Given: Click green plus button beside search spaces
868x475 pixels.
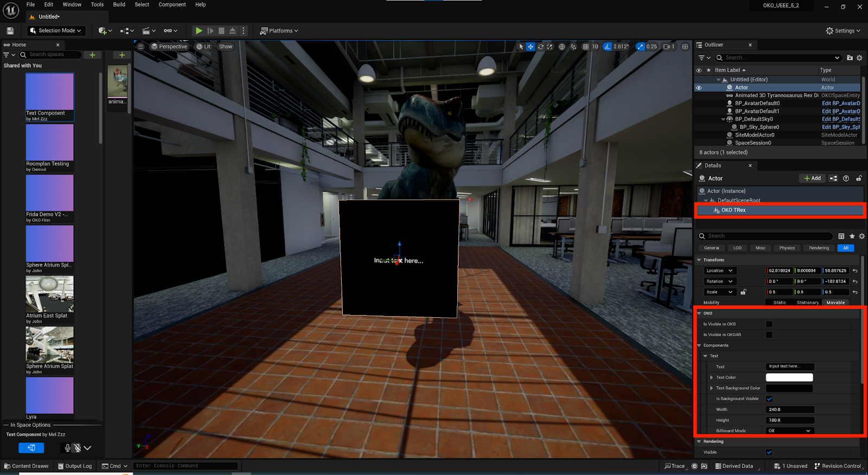Looking at the screenshot, I should coord(92,55).
